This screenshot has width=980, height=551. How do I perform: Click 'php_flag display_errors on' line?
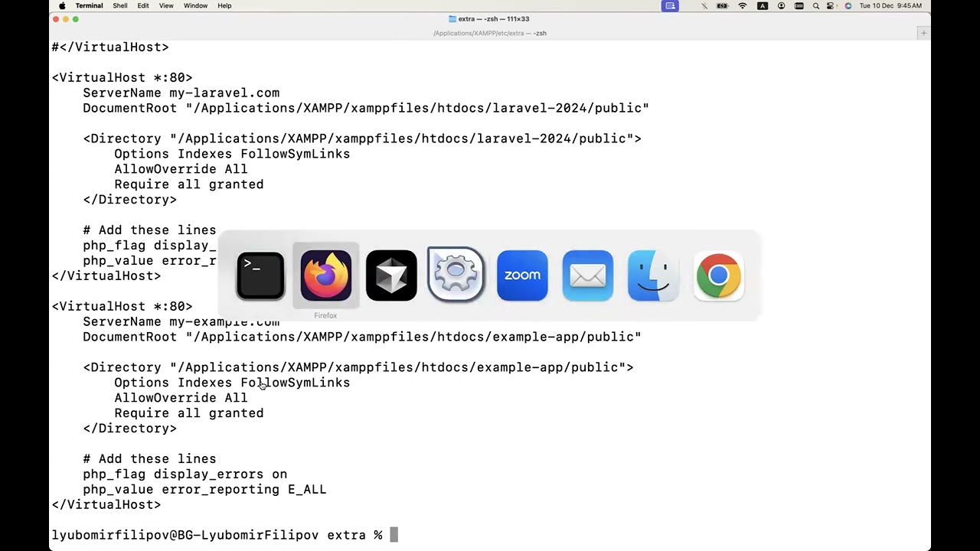(185, 474)
